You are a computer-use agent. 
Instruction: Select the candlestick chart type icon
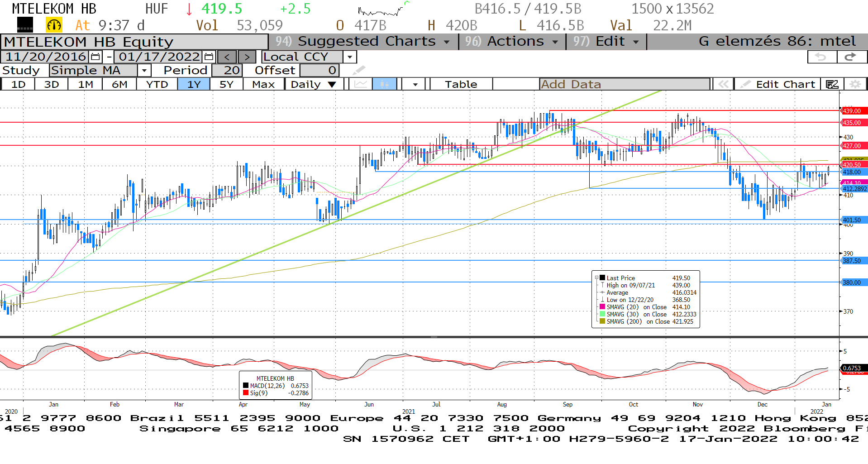[385, 84]
